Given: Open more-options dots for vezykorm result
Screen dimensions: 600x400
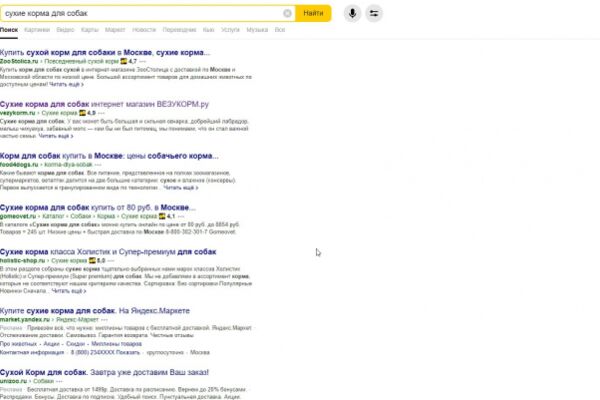Looking at the screenshot, I should pyautogui.click(x=101, y=113).
